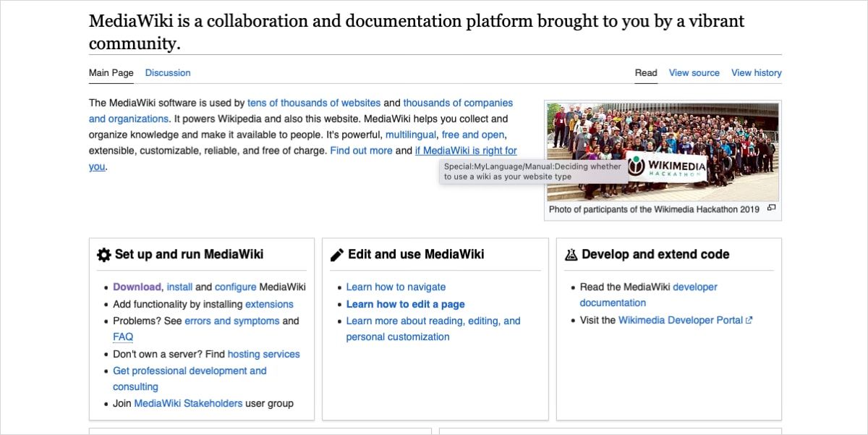Click the flask icon beside Develop and extend code
Screen dimensions: 868x435
(570, 254)
